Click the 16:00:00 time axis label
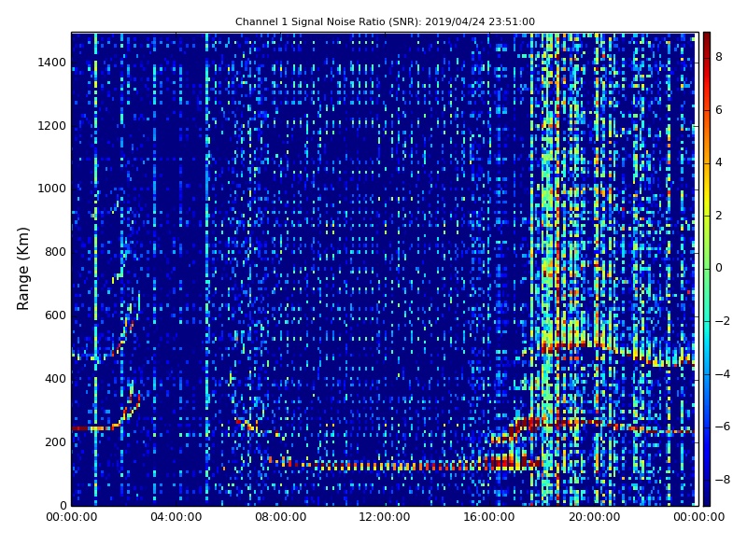Viewport: 747px width, 560px height. point(489,517)
